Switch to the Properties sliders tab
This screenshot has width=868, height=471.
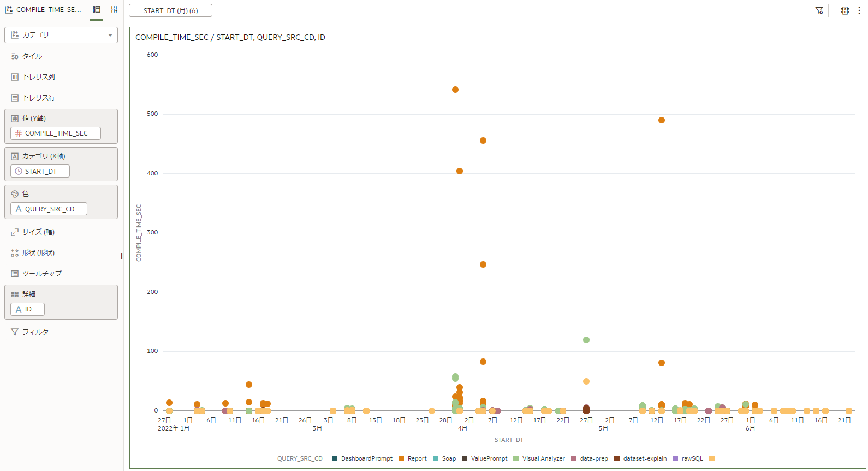(114, 10)
